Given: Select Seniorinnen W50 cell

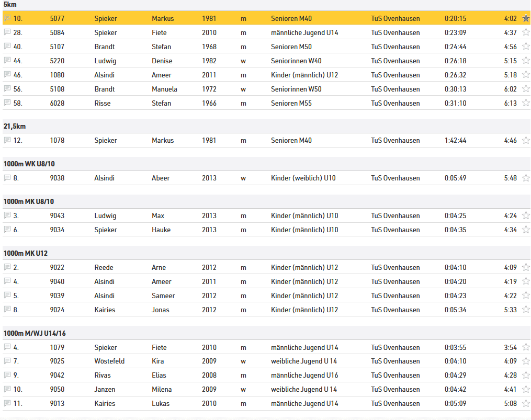Looking at the screenshot, I should click(x=296, y=89).
